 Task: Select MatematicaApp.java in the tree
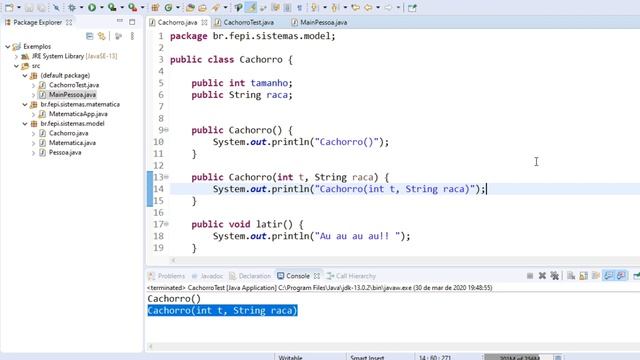78,114
